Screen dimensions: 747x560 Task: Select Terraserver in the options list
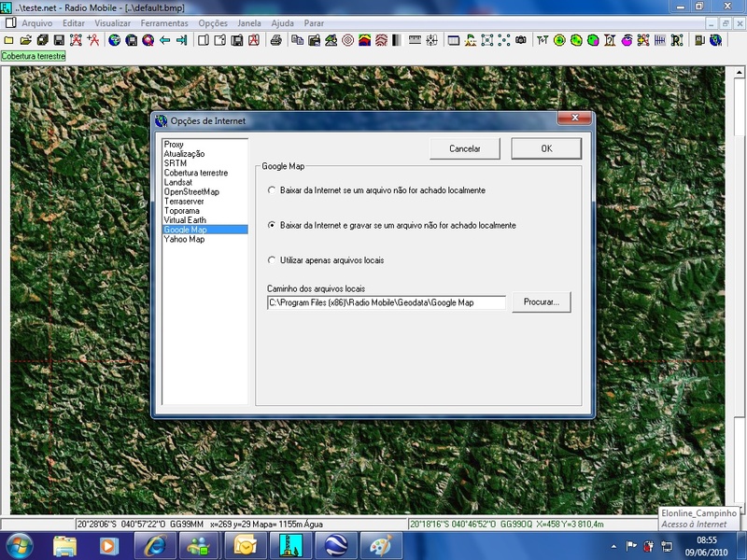click(x=184, y=202)
